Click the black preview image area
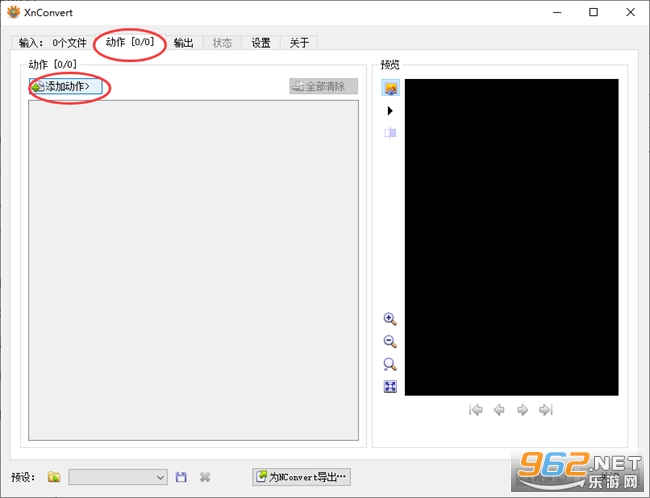The image size is (650, 498). pos(512,237)
